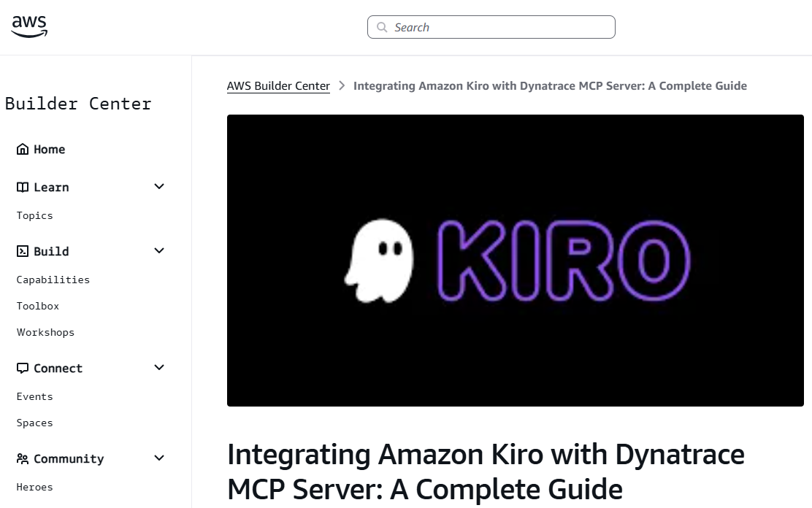This screenshot has height=508, width=812.
Task: Click the breadcrumb chevron separator
Action: coord(341,85)
